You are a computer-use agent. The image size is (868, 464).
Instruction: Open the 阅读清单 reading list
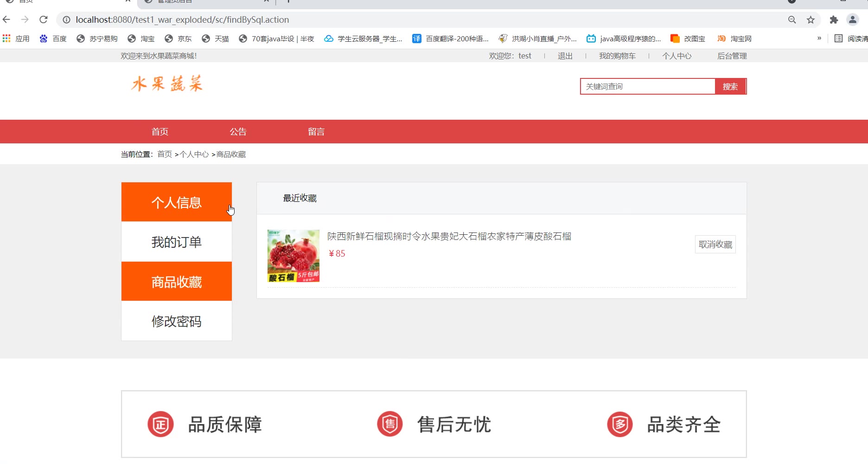[x=851, y=39]
